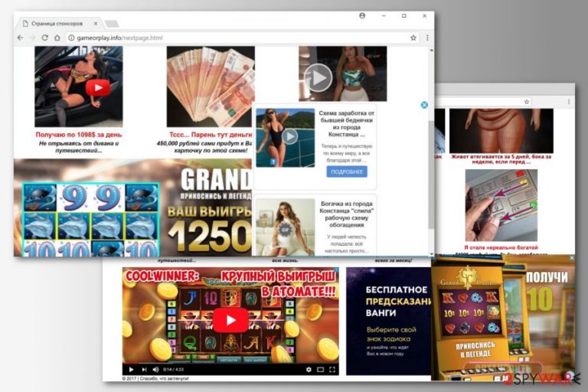Click play in COOLWINNER video control bar
This screenshot has height=392, width=588.
point(131,370)
